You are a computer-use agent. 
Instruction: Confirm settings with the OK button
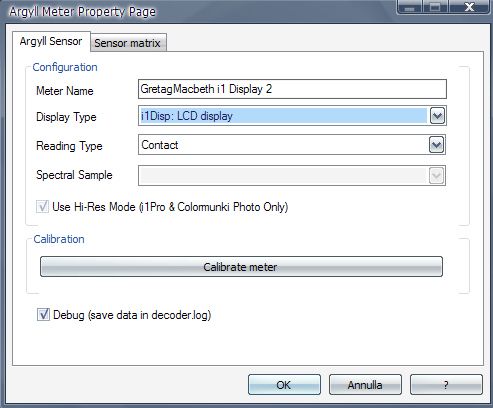click(x=284, y=385)
